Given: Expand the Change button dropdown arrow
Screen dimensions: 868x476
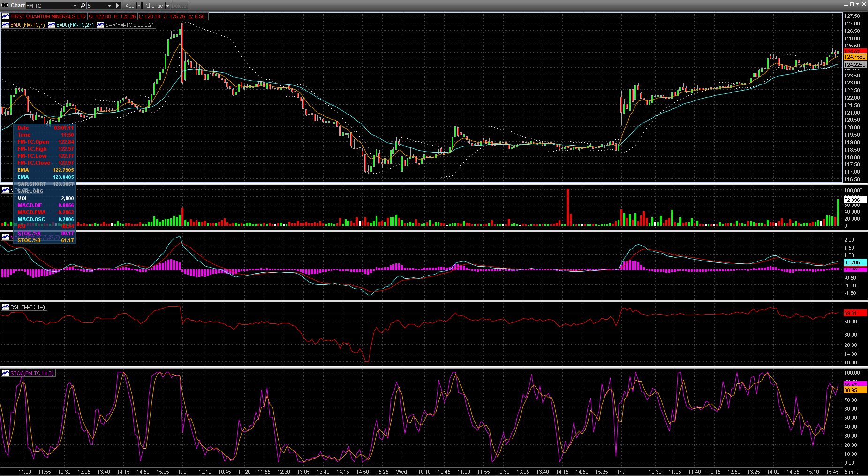Looking at the screenshot, I should [x=167, y=6].
